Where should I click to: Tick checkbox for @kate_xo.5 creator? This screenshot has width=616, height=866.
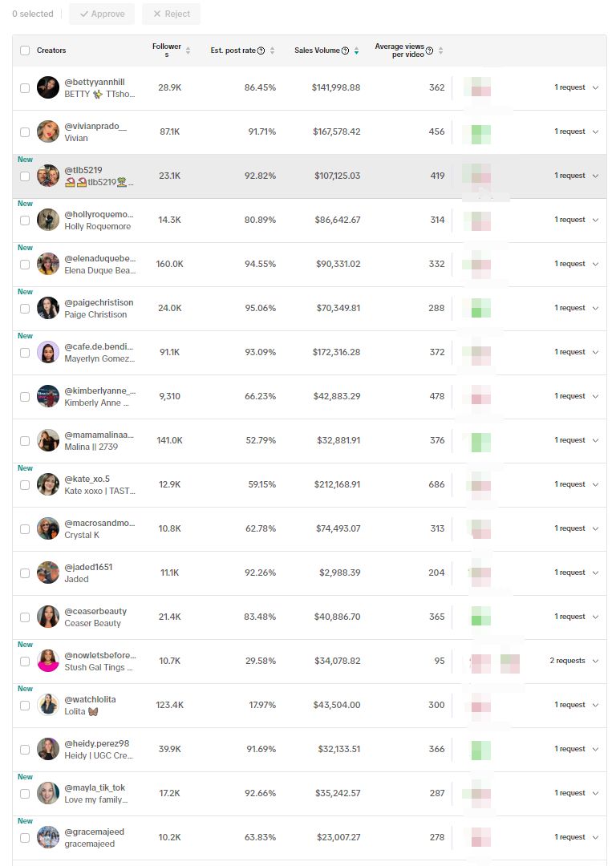[x=25, y=485]
